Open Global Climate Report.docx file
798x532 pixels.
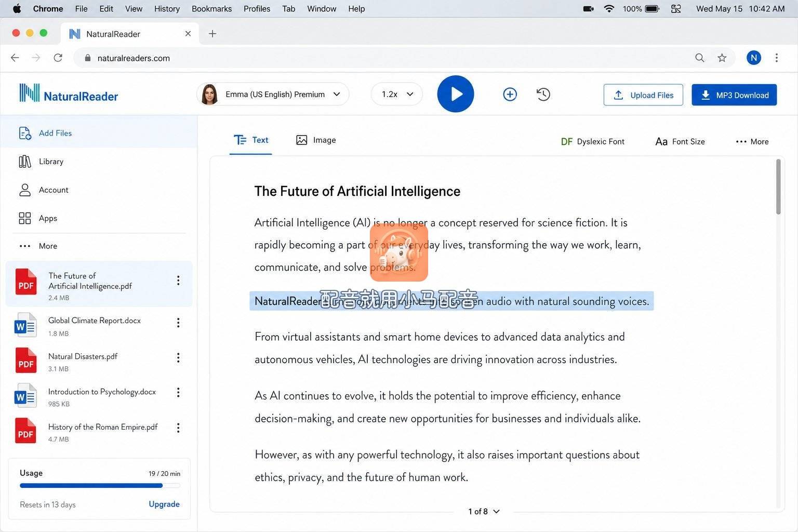[99, 326]
